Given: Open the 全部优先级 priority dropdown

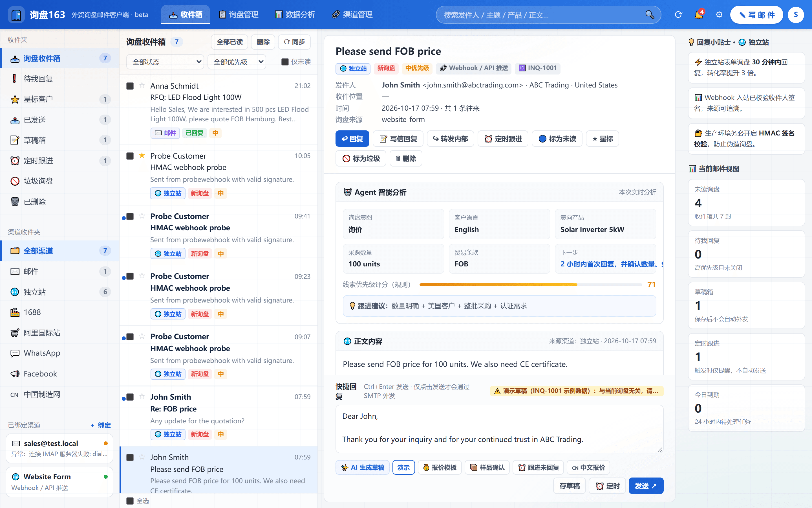Looking at the screenshot, I should coord(237,62).
